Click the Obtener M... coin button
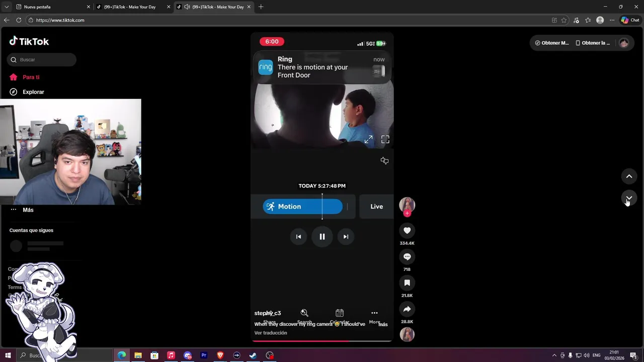The width and height of the screenshot is (644, 362). [552, 43]
